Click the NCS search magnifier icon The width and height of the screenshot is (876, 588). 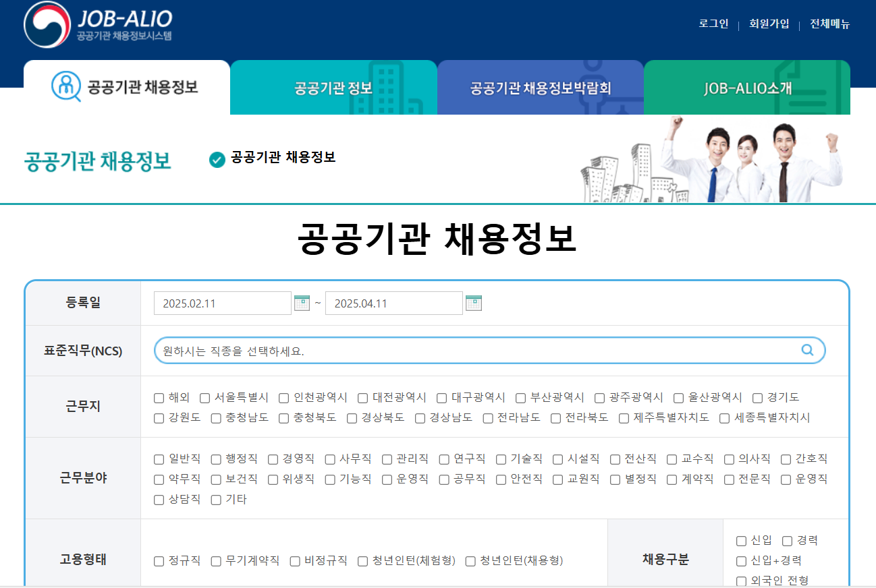806,349
